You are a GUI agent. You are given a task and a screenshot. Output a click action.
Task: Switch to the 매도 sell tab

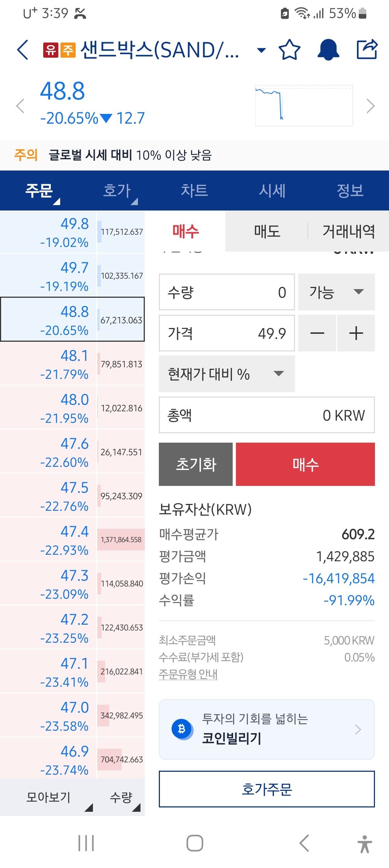tap(267, 231)
